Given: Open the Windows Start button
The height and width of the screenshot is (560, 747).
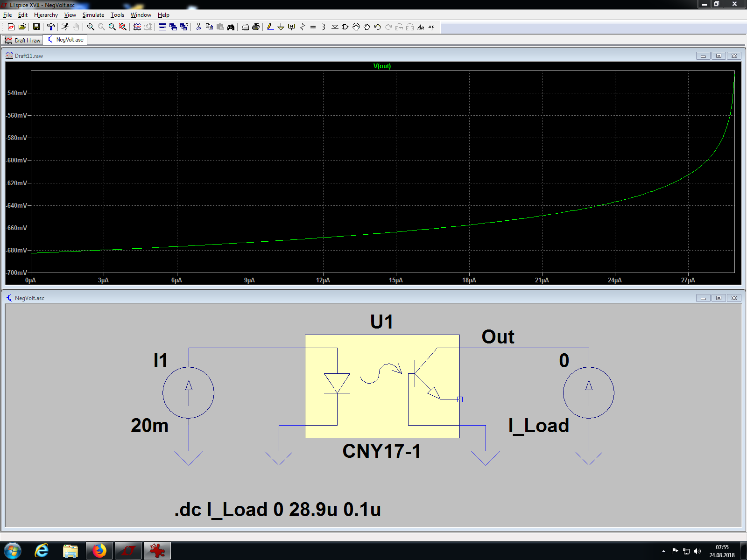Looking at the screenshot, I should 13,551.
